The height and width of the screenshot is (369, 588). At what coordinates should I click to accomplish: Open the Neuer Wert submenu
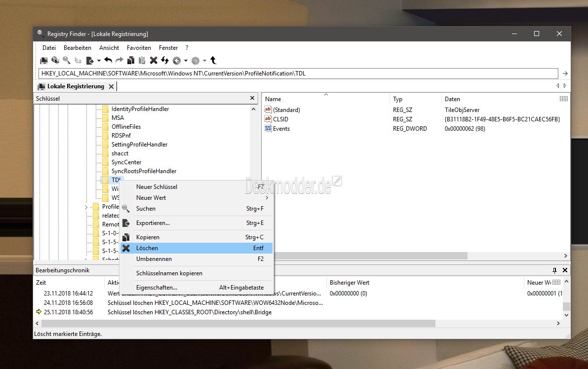click(197, 198)
